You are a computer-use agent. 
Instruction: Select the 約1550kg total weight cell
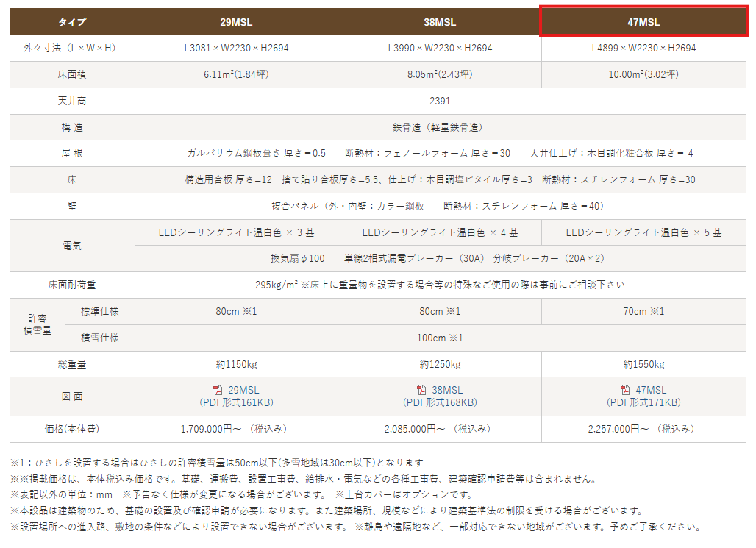click(x=643, y=364)
